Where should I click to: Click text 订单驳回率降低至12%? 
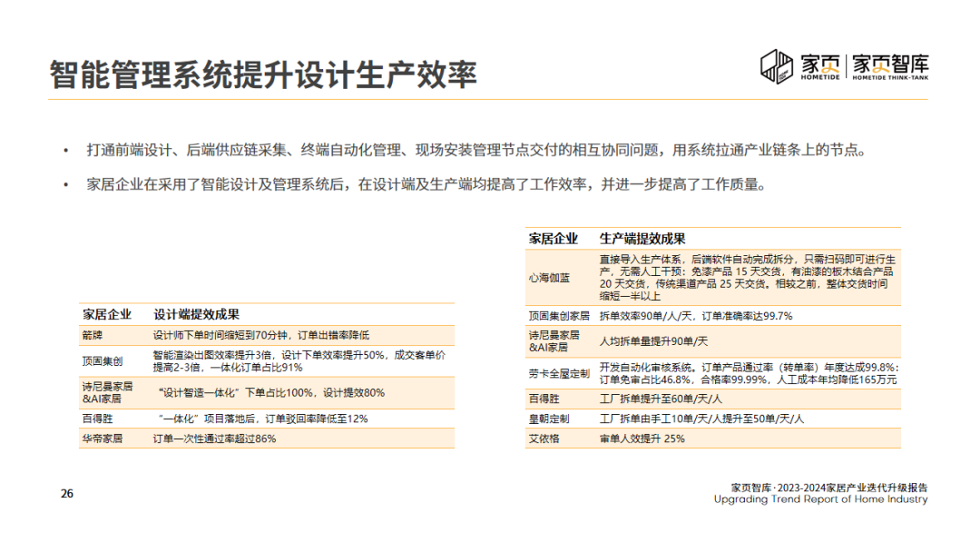(x=317, y=419)
